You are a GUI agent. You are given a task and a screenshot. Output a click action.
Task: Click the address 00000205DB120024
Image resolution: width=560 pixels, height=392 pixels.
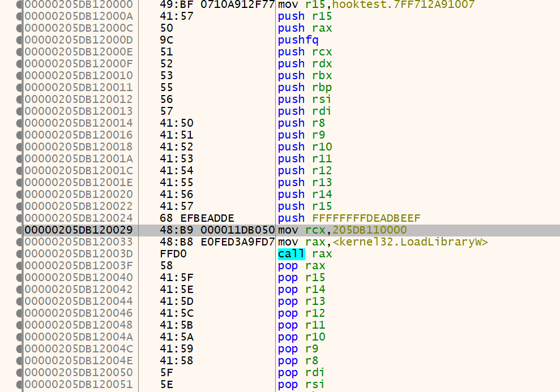pyautogui.click(x=79, y=218)
